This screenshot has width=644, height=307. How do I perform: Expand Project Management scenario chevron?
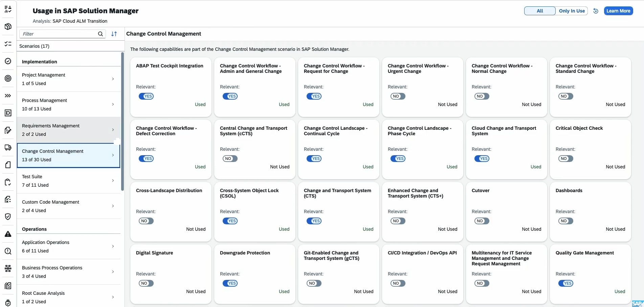click(x=113, y=79)
